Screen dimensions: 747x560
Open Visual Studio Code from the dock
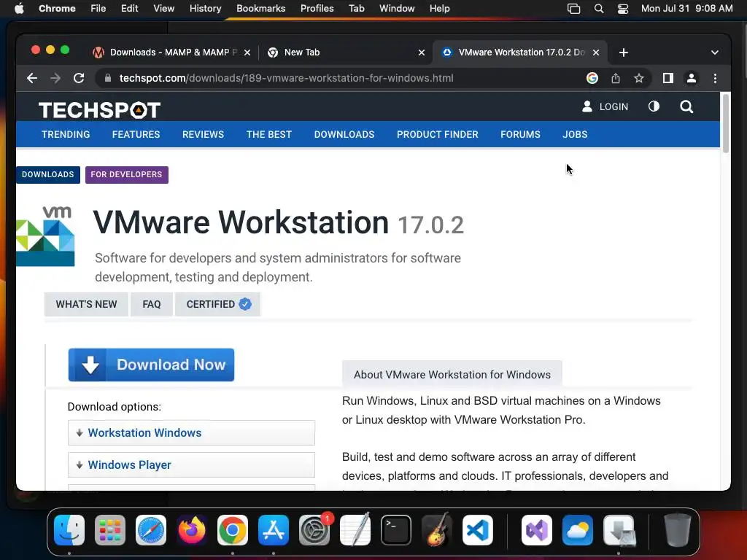pyautogui.click(x=477, y=529)
